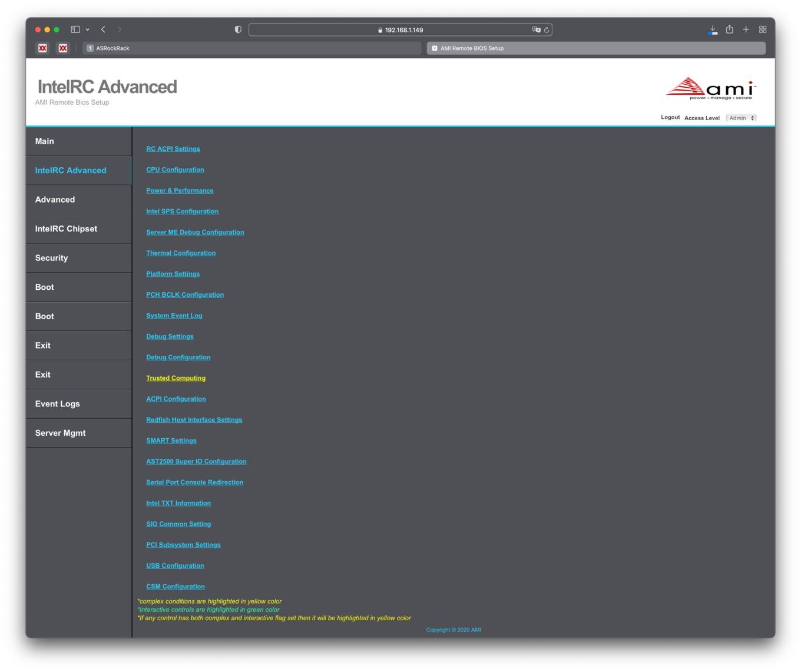The width and height of the screenshot is (801, 672).
Task: Open USB Configuration link
Action: (x=175, y=566)
